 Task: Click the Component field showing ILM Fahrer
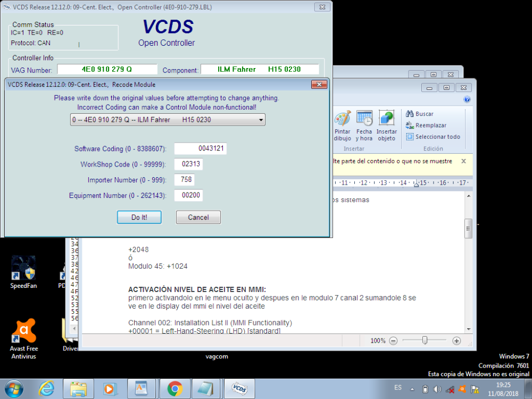(260, 69)
